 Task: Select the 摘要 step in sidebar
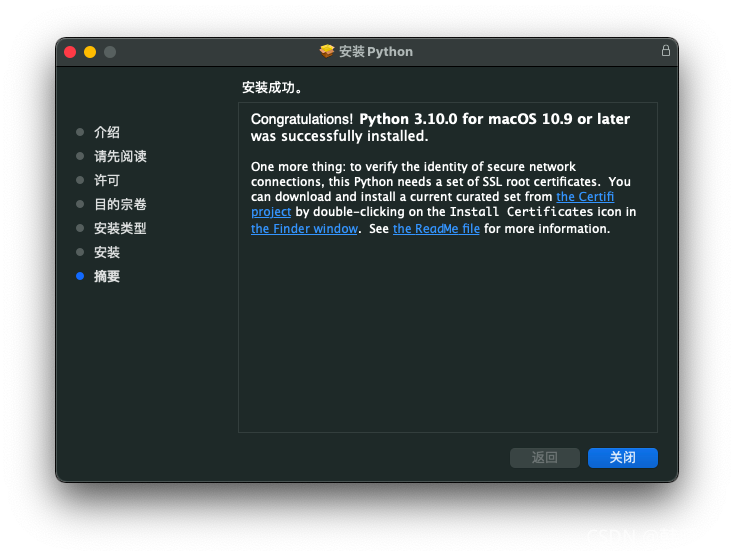coord(107,276)
